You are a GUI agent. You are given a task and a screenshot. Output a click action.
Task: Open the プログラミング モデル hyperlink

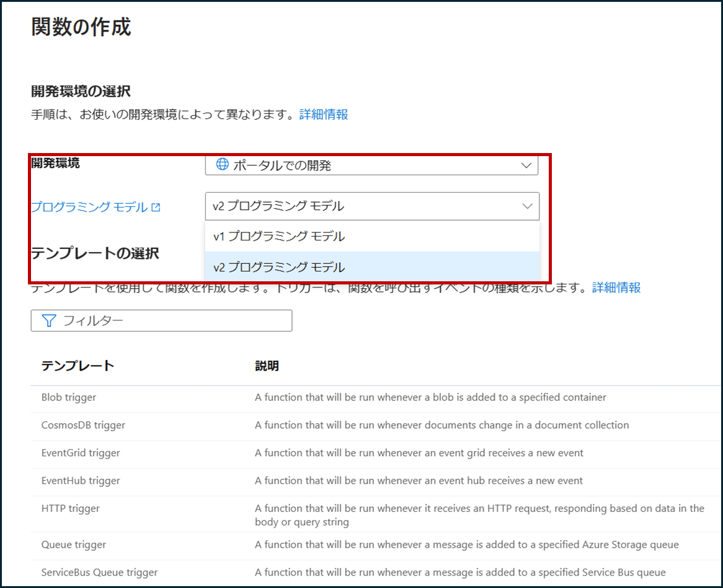tap(88, 207)
